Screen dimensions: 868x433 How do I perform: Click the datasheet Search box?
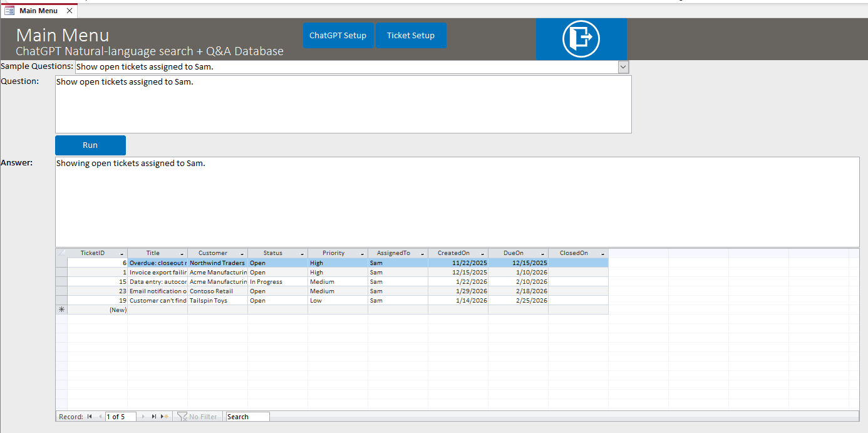247,417
